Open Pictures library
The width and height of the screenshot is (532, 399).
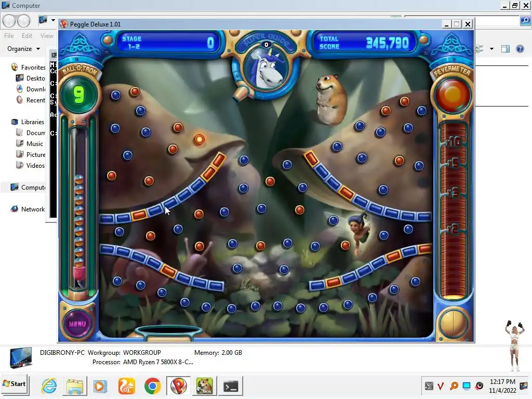pos(31,154)
